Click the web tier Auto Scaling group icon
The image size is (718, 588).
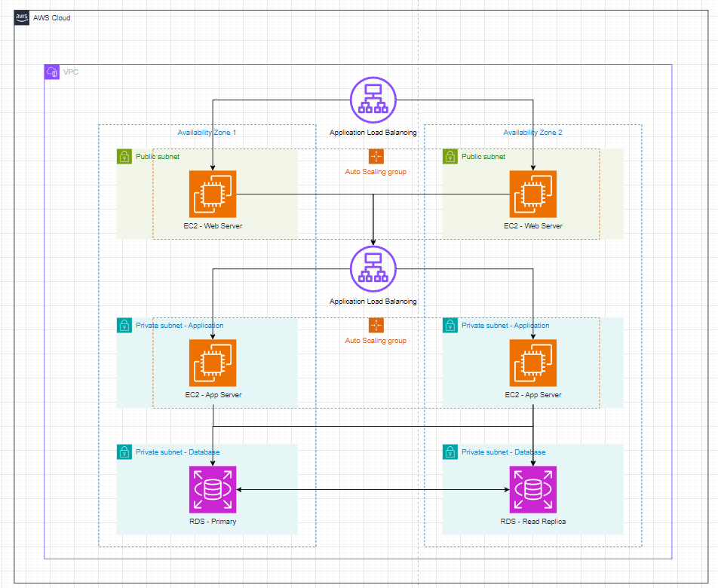click(x=376, y=157)
